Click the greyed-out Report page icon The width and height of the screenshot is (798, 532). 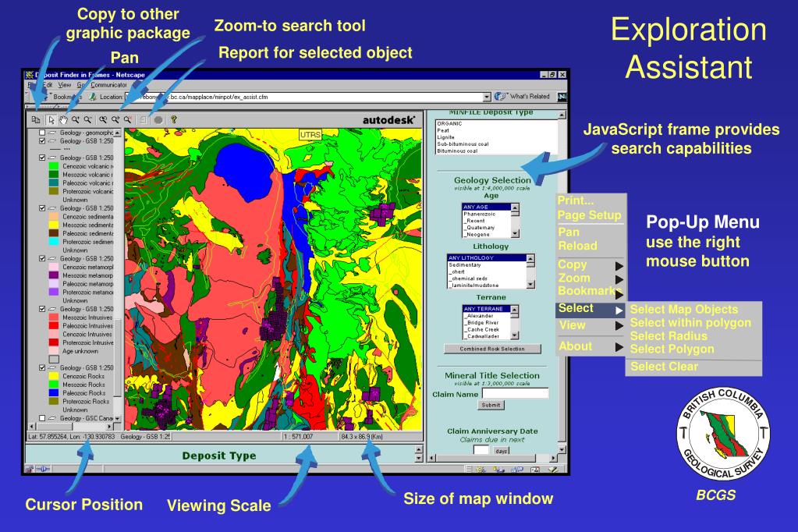point(144,120)
